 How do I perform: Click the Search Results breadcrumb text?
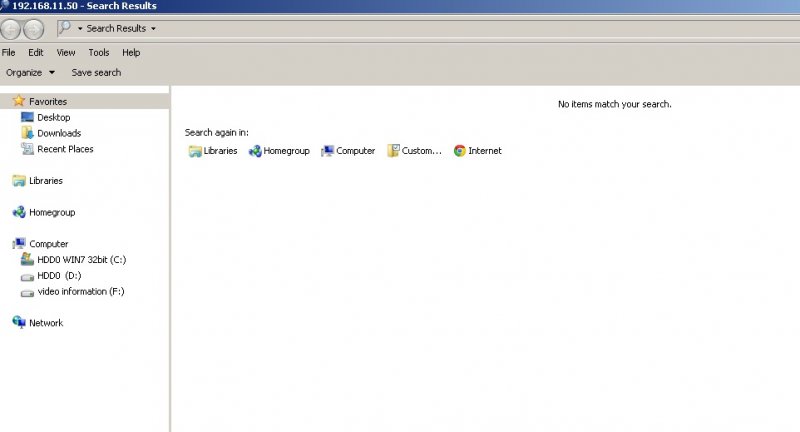pyautogui.click(x=116, y=29)
